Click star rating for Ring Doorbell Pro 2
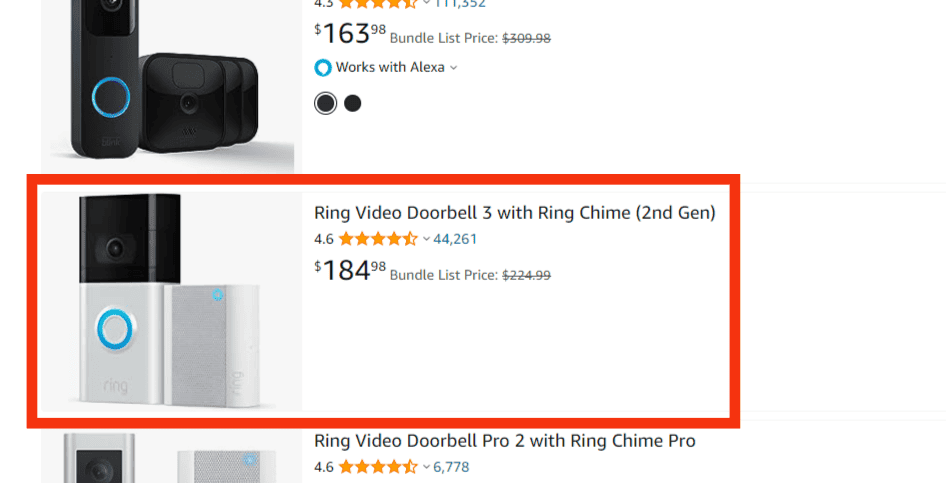Viewport: 946px width, 483px height. [377, 467]
